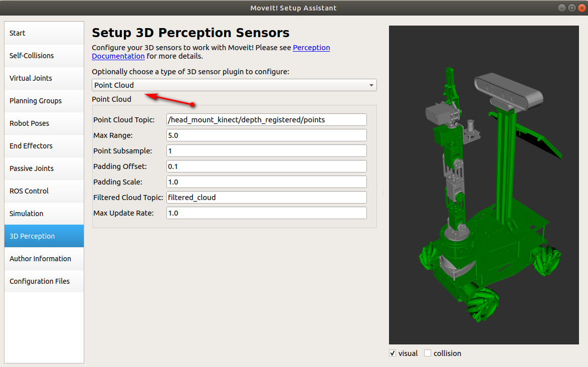Open the Start page in the sidebar
The height and width of the screenshot is (367, 588).
coord(44,33)
